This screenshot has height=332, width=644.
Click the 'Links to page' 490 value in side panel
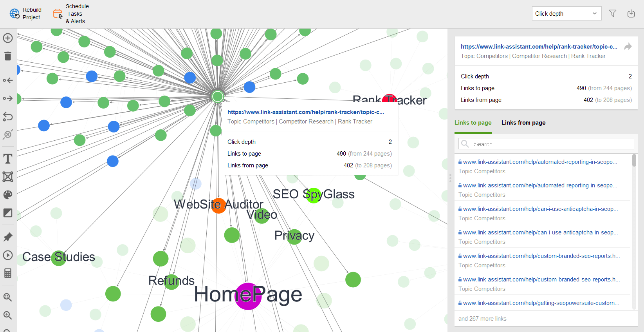click(581, 88)
